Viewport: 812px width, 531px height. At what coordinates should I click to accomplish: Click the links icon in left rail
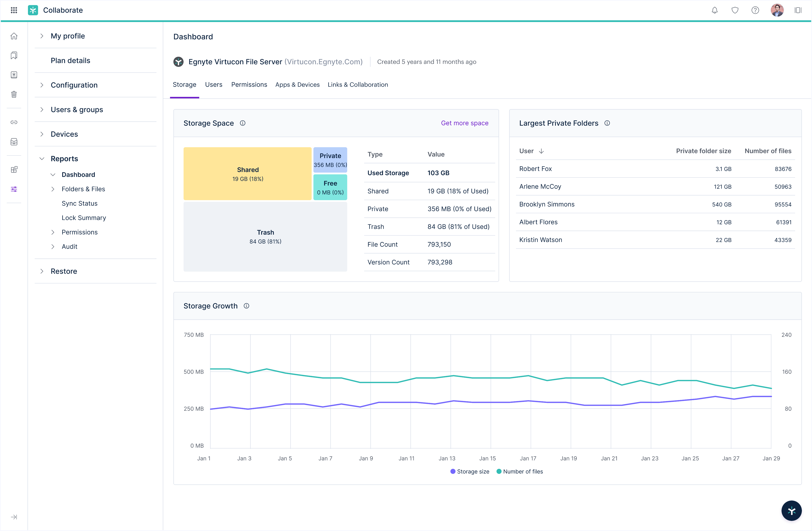(x=14, y=122)
